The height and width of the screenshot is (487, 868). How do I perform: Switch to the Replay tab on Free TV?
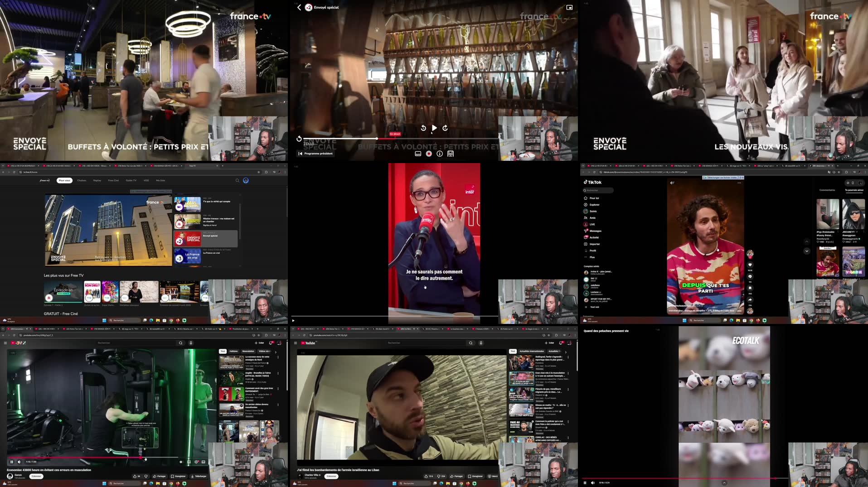point(97,180)
